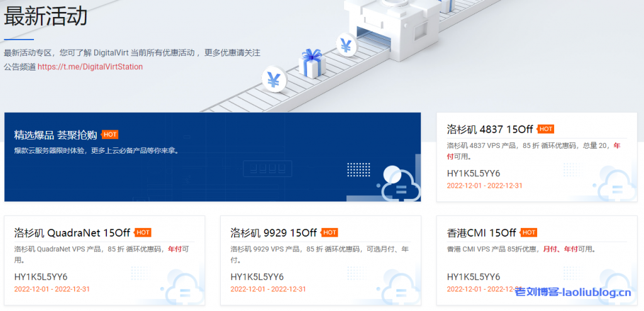Image resolution: width=644 pixels, height=311 pixels.
Task: Click description text of 香港CMI card
Action: (x=521, y=249)
